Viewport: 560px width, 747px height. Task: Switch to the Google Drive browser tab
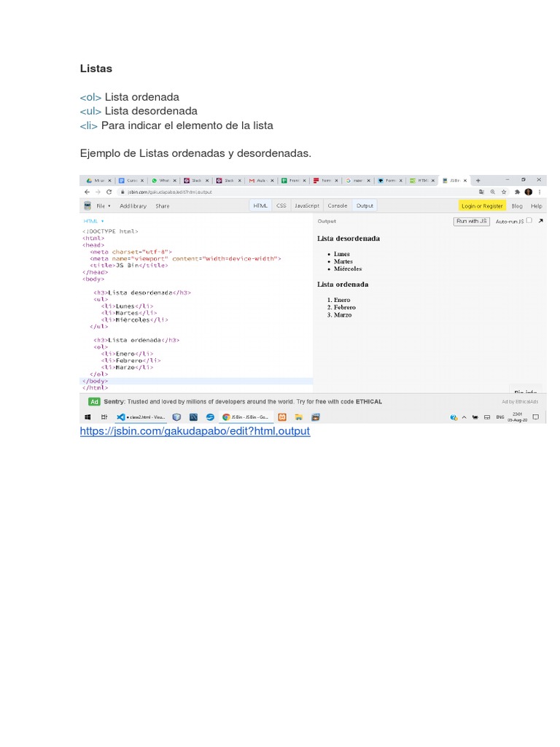pyautogui.click(x=98, y=181)
